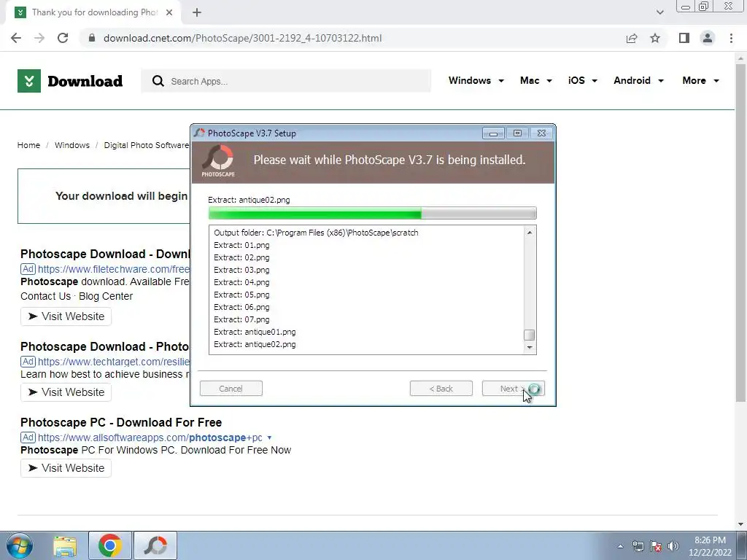The image size is (747, 560).
Task: Toggle Chrome side panel icon
Action: (684, 38)
